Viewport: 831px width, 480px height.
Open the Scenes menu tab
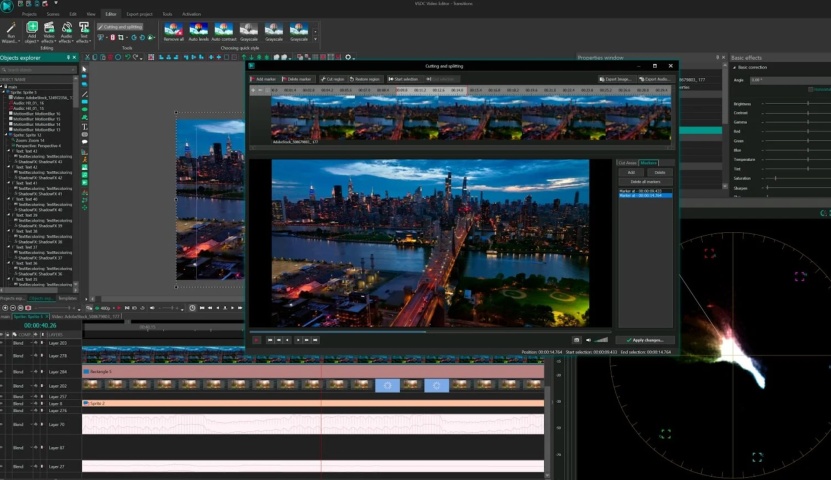(53, 14)
